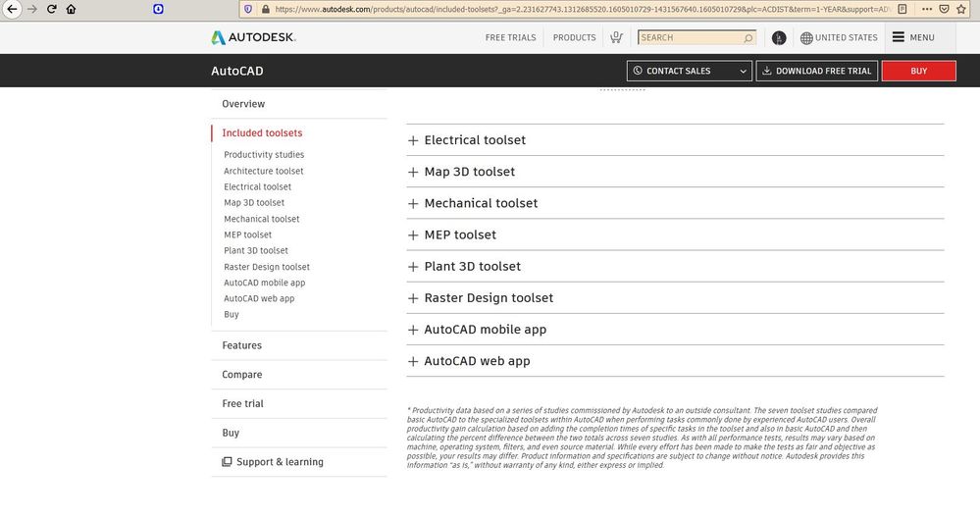Open FREE TRIALS in top navigation

[x=511, y=37]
